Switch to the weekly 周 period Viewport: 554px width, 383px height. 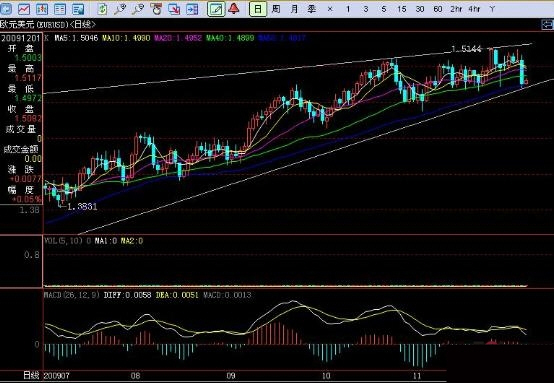[276, 9]
